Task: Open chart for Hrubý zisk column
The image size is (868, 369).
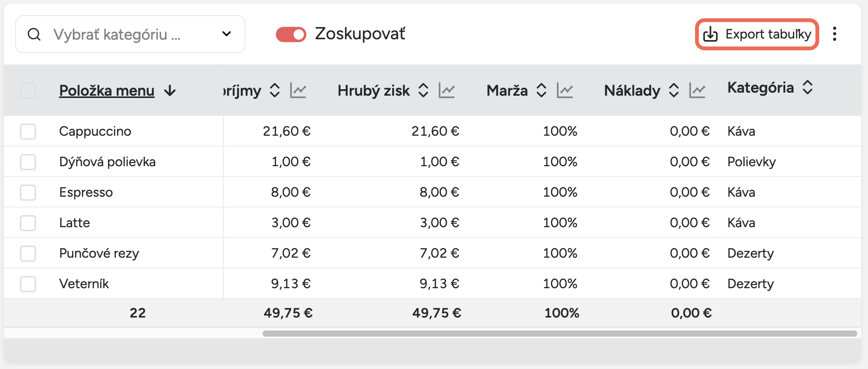Action: click(x=447, y=91)
